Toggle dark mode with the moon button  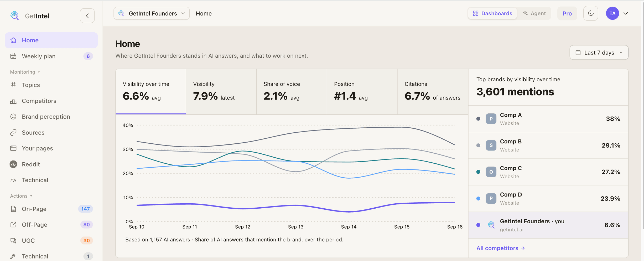coord(591,13)
